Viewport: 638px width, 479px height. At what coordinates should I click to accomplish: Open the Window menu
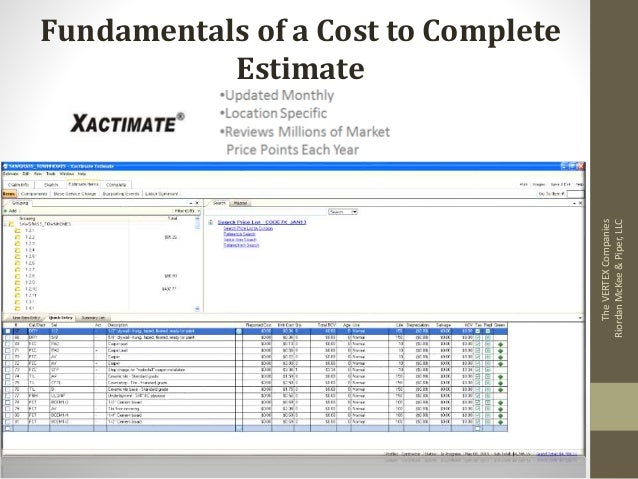coord(67,174)
